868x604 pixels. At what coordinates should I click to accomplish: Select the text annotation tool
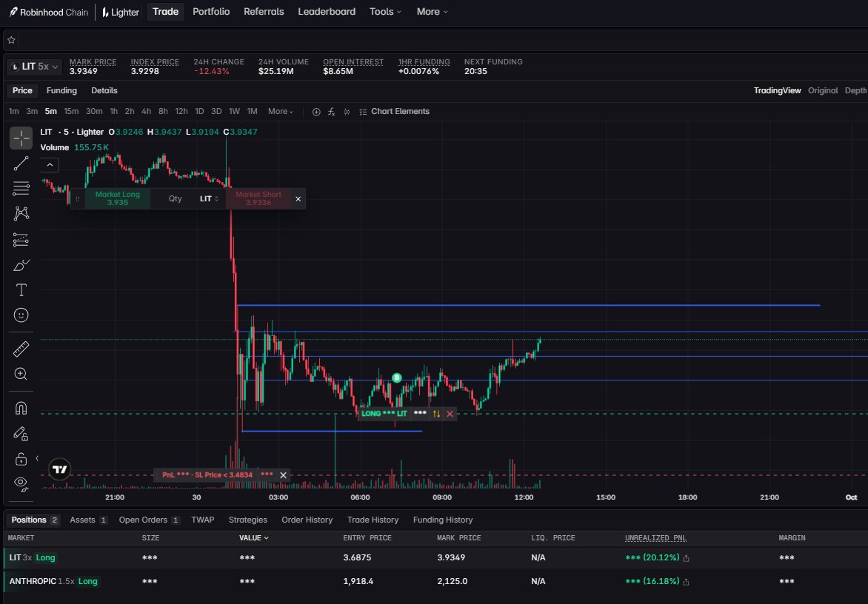coord(21,290)
